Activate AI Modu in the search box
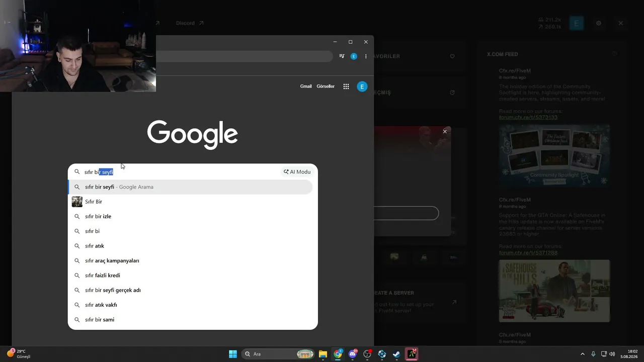 pos(297,172)
